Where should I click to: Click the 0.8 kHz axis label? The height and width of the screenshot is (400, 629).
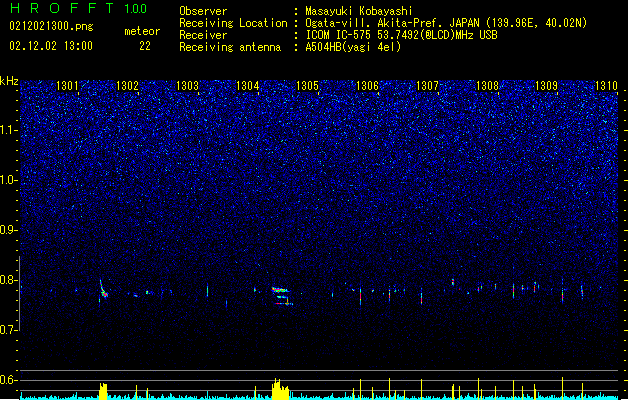pos(9,280)
